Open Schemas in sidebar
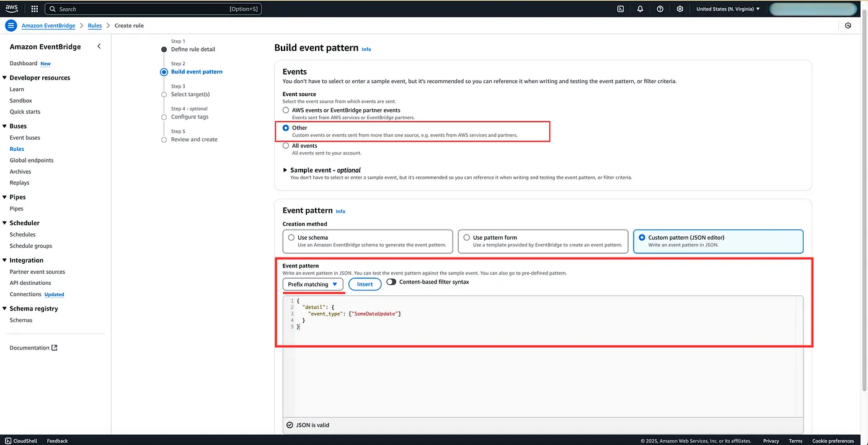Viewport: 868px width, 445px height. point(21,320)
